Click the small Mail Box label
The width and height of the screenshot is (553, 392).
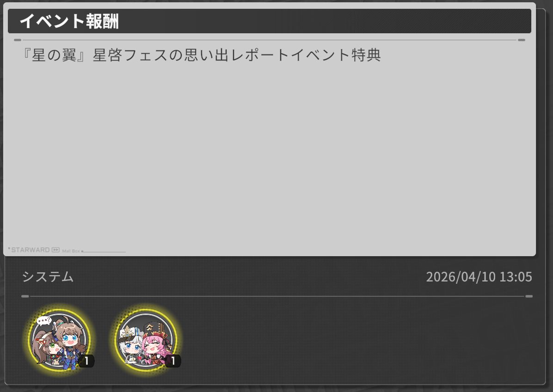pyautogui.click(x=71, y=251)
